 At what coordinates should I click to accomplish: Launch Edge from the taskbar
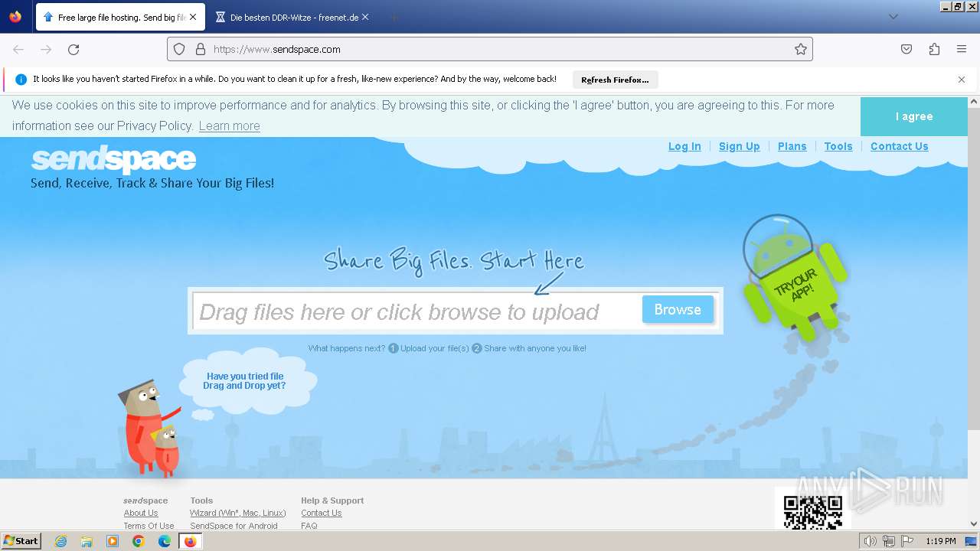coord(165,541)
